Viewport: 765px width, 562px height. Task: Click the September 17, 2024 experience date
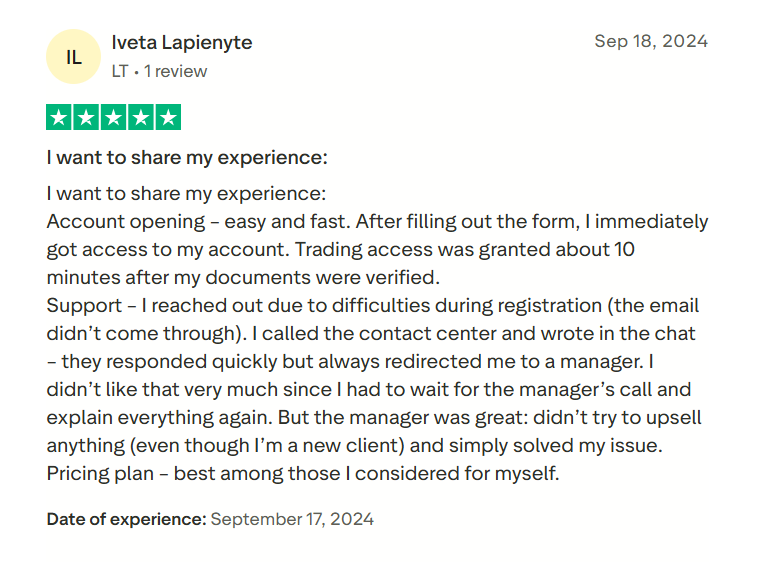[292, 519]
